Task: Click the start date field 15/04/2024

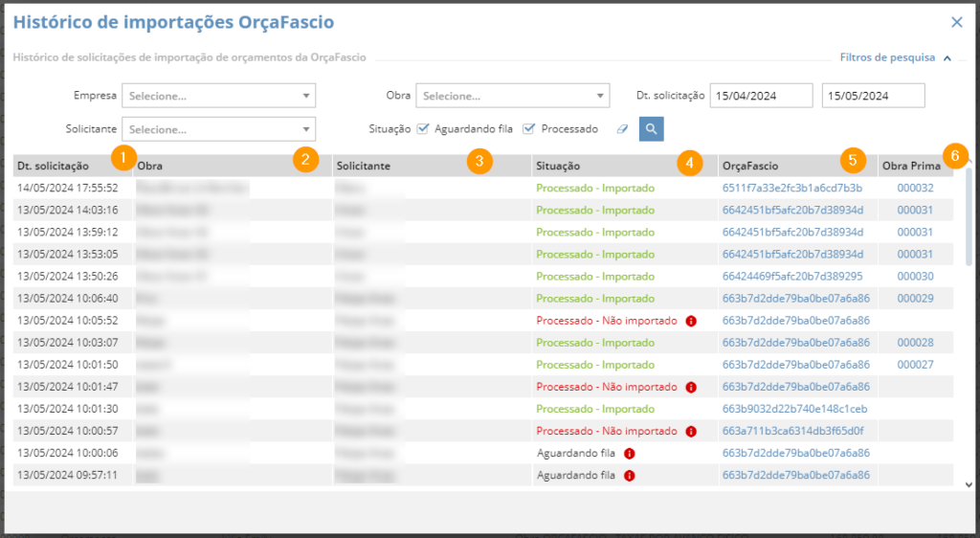Action: pyautogui.click(x=761, y=96)
